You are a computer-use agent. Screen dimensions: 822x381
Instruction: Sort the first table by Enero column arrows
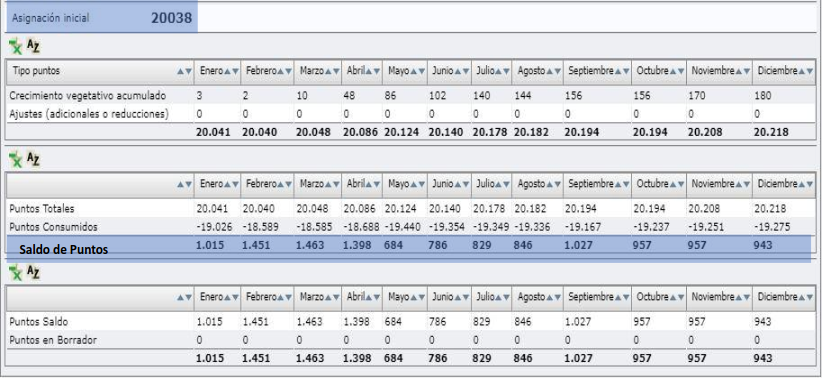coord(232,71)
